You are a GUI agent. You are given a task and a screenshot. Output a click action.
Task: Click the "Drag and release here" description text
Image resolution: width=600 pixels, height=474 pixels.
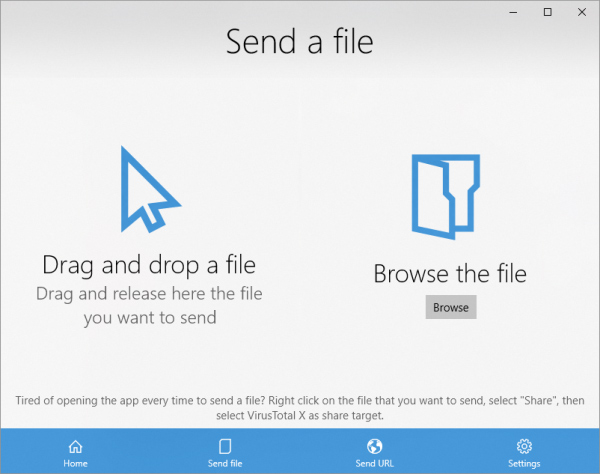point(150,306)
